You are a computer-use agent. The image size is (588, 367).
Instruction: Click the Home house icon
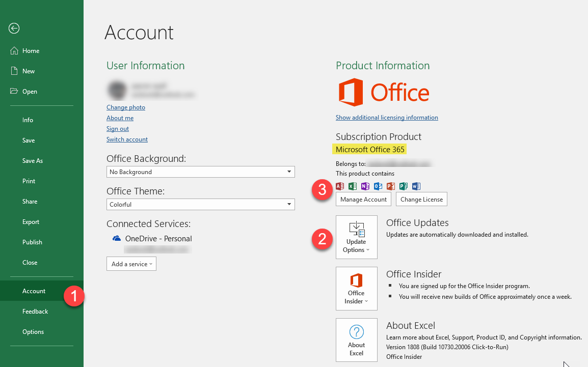[x=14, y=50]
